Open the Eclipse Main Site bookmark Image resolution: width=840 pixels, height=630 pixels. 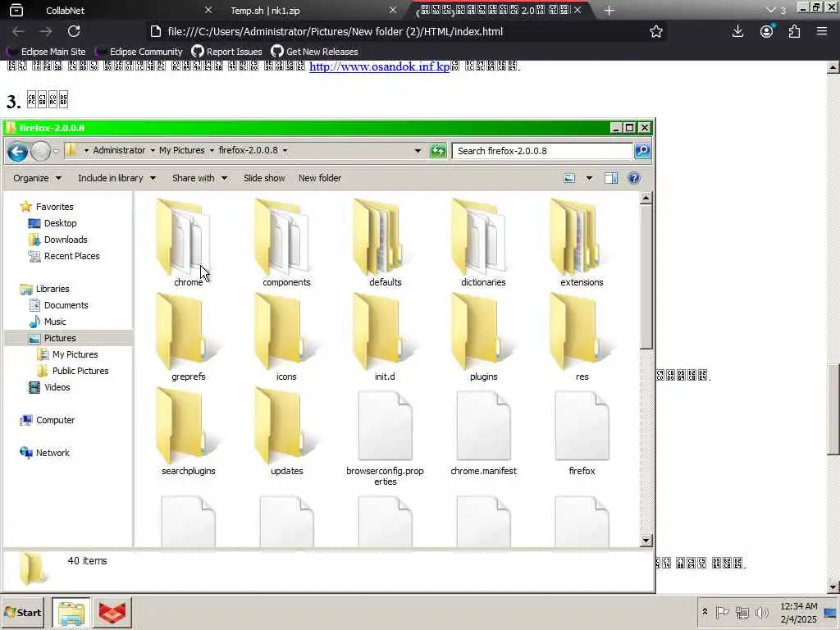click(x=46, y=52)
